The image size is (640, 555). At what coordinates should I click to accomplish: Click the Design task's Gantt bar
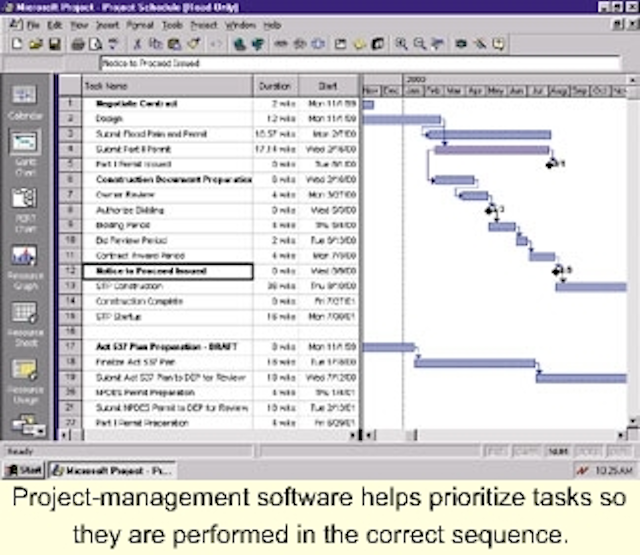click(x=402, y=119)
